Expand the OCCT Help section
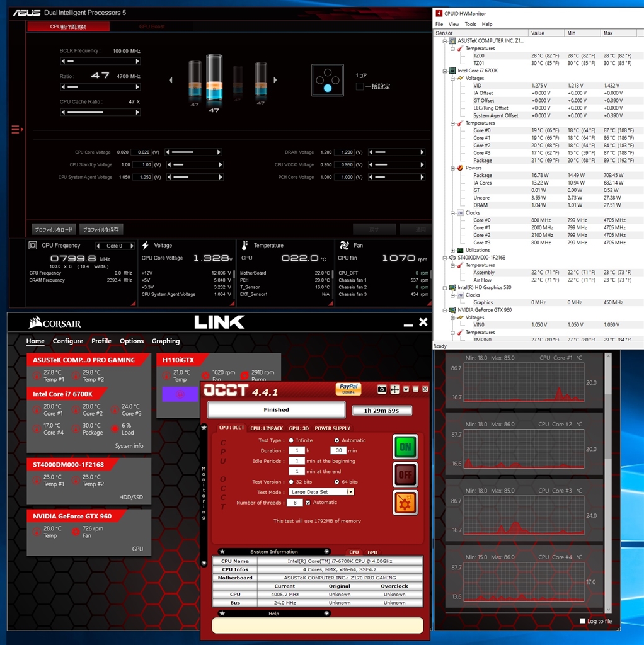Viewport: 644px width, 645px height. (x=326, y=614)
